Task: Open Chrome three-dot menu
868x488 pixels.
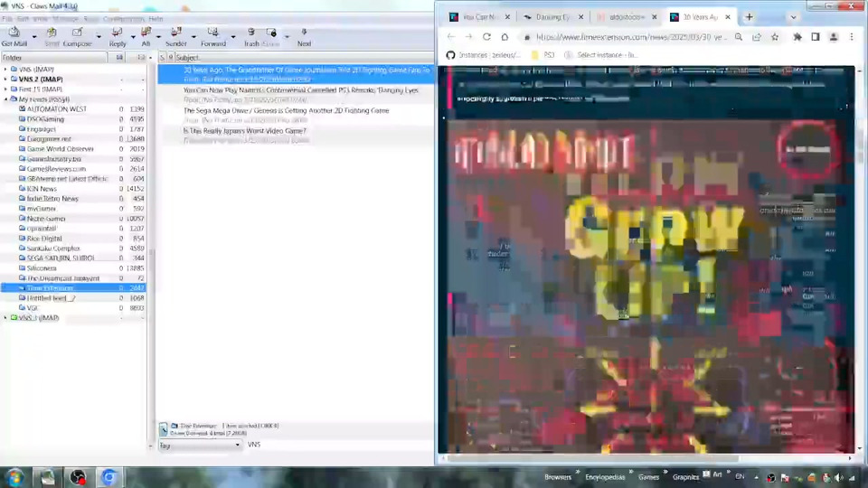Action: click(x=852, y=37)
